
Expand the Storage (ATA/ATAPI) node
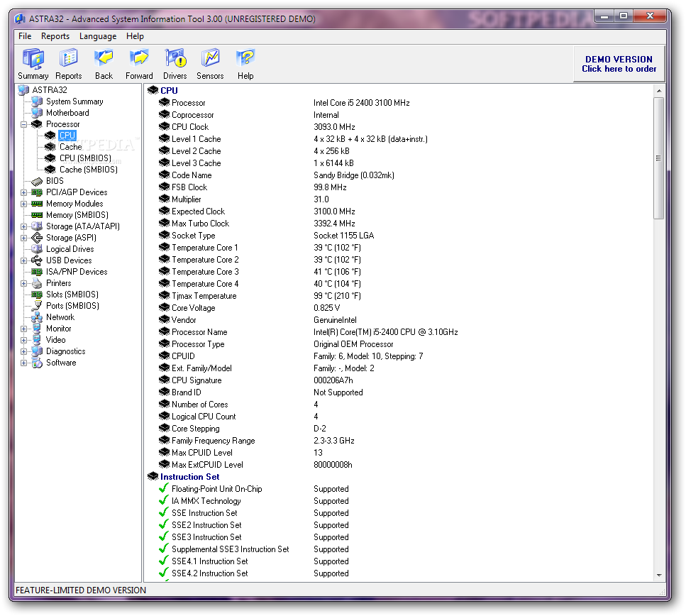pos(23,227)
